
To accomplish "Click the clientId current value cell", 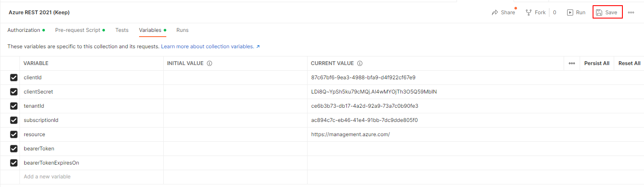I will tap(476, 78).
